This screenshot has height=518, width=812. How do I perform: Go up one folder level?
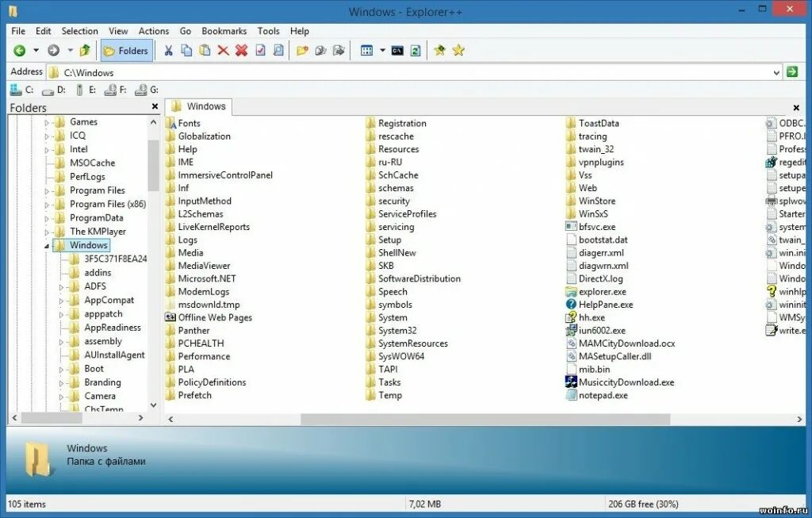pos(85,50)
